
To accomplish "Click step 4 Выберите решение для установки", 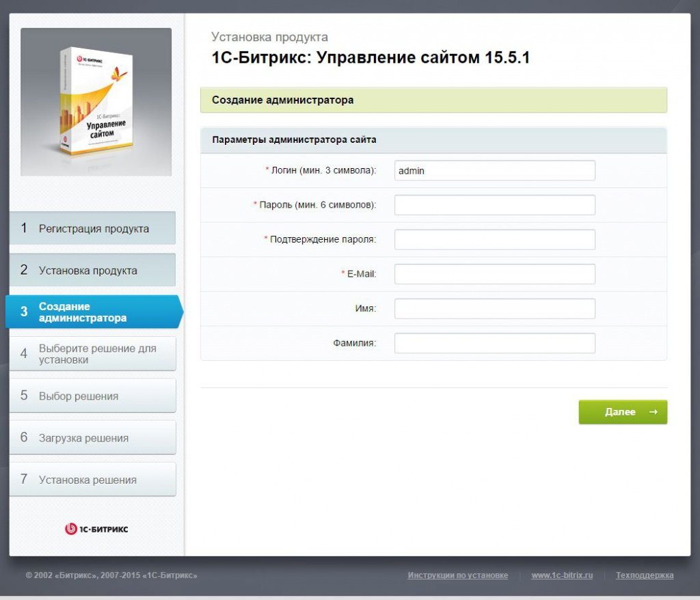I will (92, 353).
